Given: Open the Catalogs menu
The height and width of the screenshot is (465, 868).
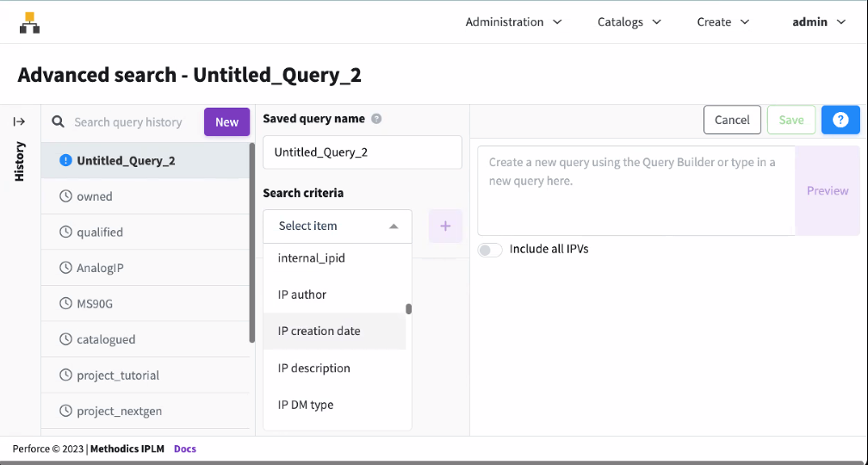Looking at the screenshot, I should click(629, 22).
